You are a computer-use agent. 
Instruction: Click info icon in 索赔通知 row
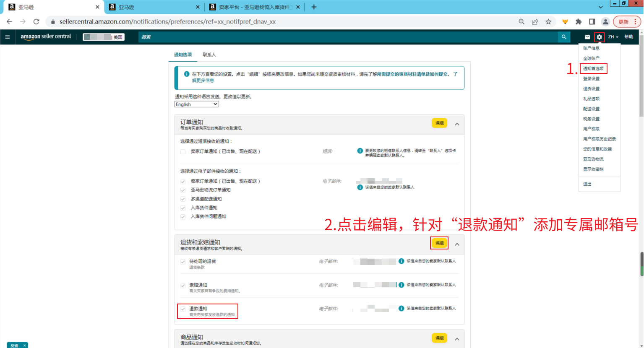coord(401,285)
